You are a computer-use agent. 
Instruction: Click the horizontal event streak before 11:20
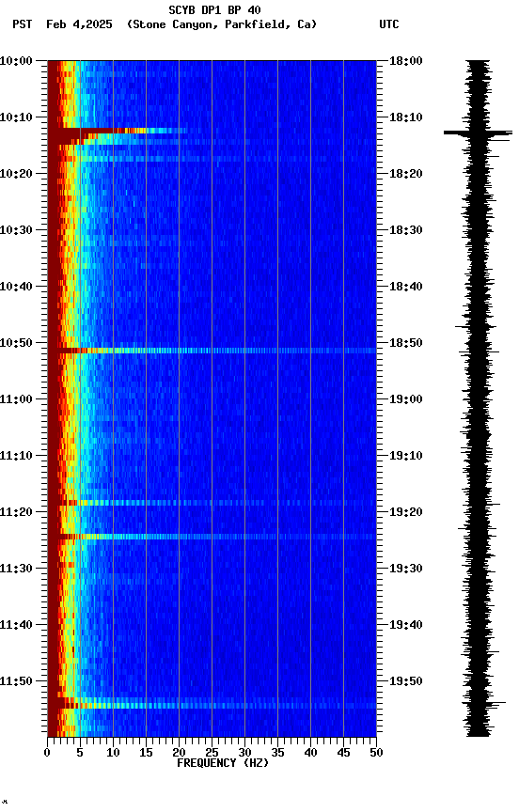tap(212, 504)
